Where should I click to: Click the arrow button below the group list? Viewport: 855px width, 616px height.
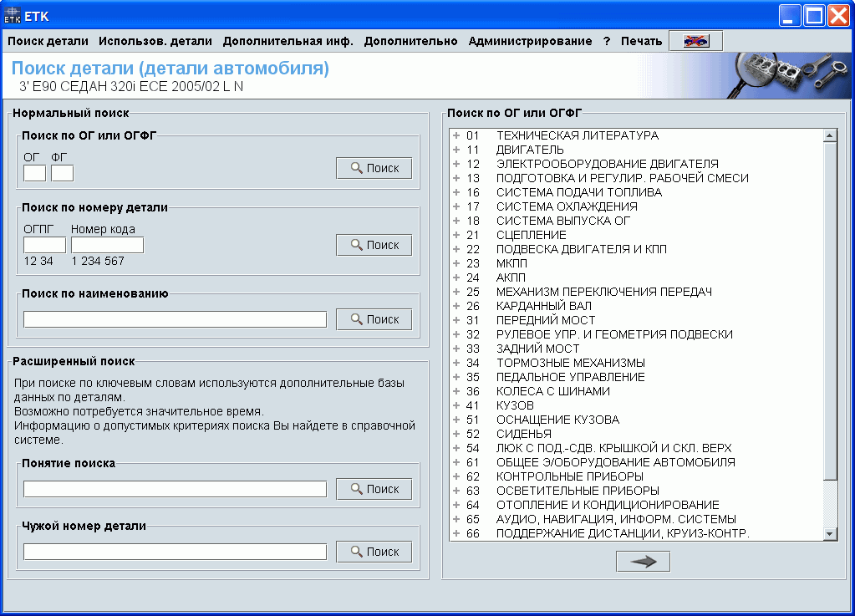tap(642, 561)
